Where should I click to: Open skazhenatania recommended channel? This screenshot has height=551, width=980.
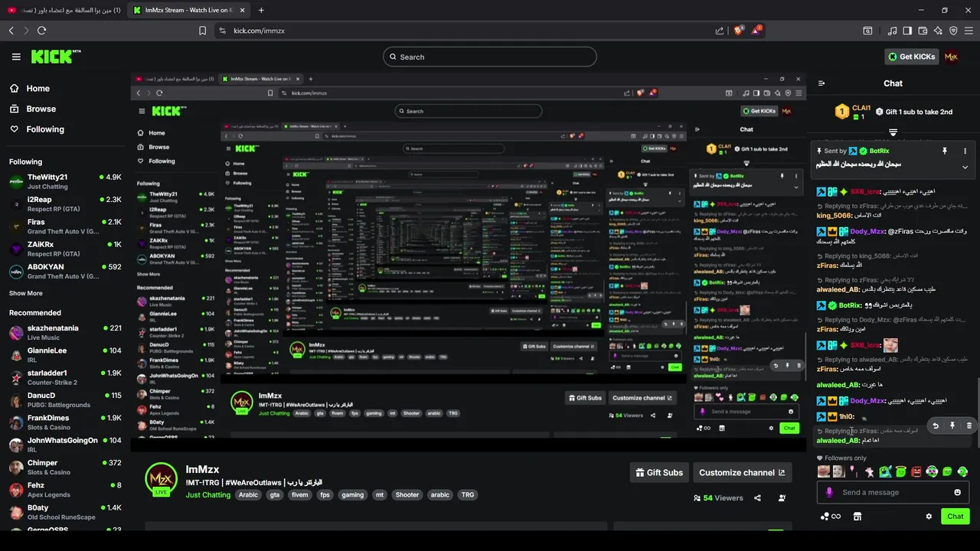(x=65, y=332)
